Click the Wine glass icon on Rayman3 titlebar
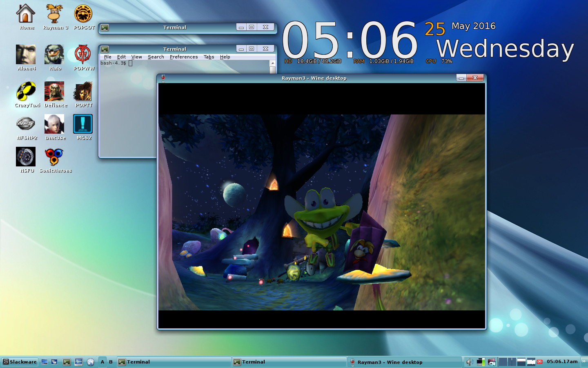The width and height of the screenshot is (588, 368). tap(163, 78)
